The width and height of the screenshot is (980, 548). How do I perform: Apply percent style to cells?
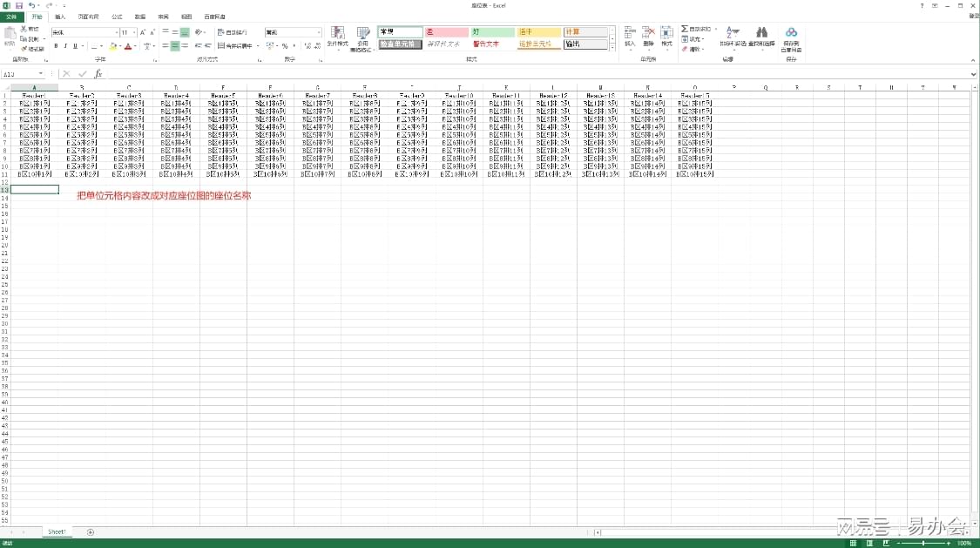tap(285, 45)
